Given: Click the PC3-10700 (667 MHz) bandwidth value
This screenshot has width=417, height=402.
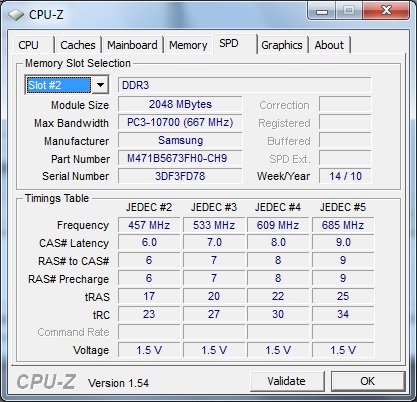Looking at the screenshot, I should [180, 122].
